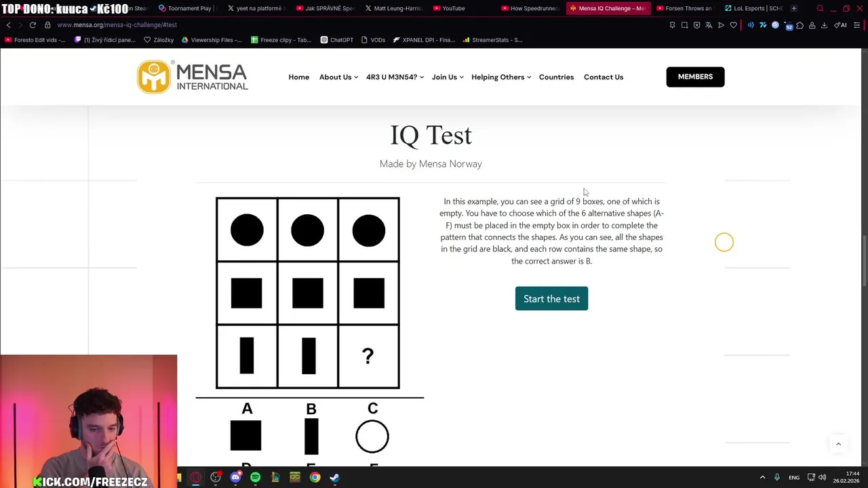
Task: Open the Countries page
Action: pyautogui.click(x=556, y=77)
